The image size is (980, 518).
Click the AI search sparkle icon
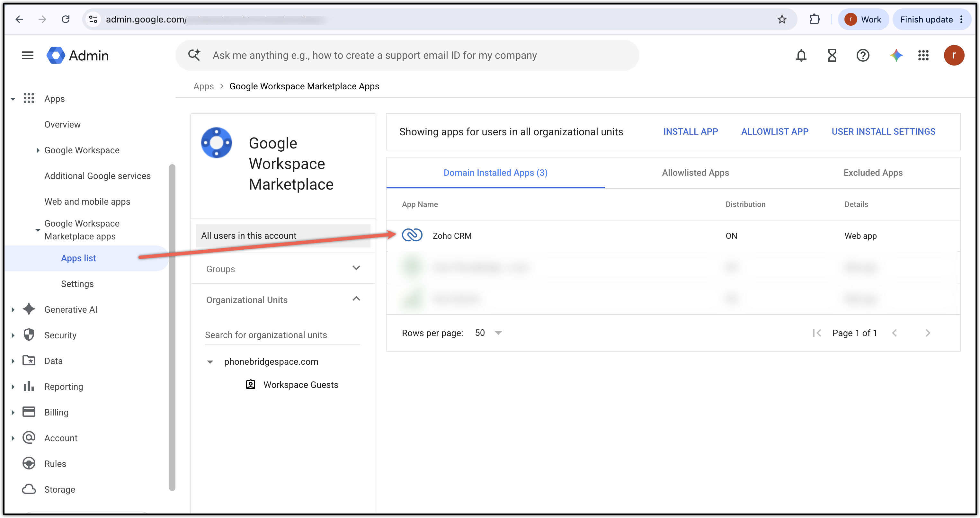pyautogui.click(x=194, y=55)
